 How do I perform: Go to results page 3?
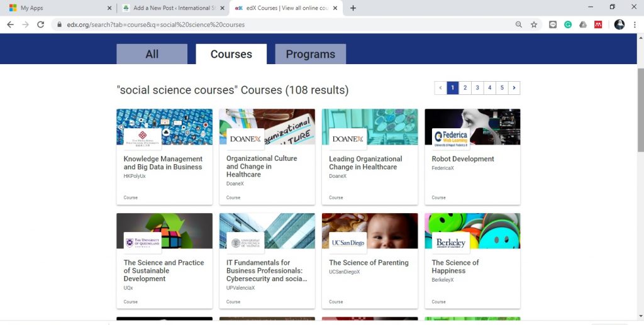click(x=477, y=88)
